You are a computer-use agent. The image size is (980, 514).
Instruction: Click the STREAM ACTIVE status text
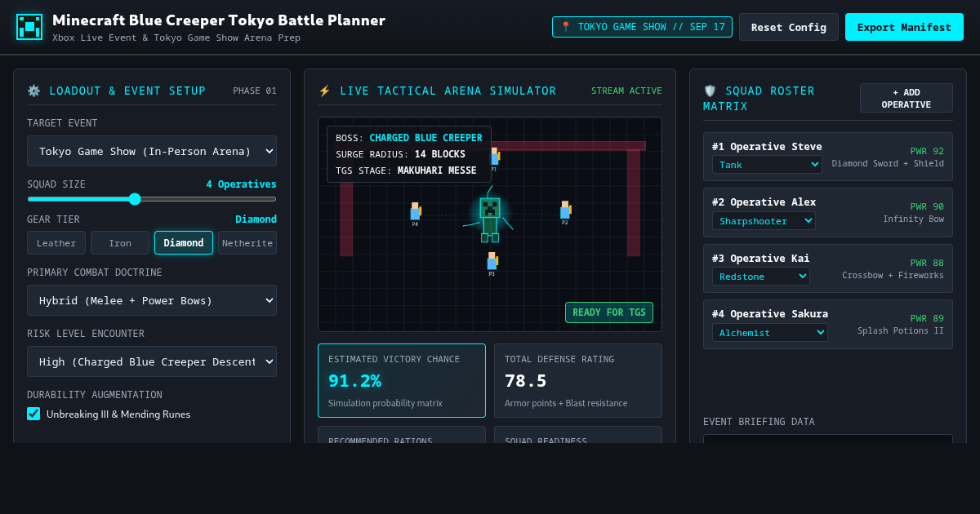pos(626,91)
